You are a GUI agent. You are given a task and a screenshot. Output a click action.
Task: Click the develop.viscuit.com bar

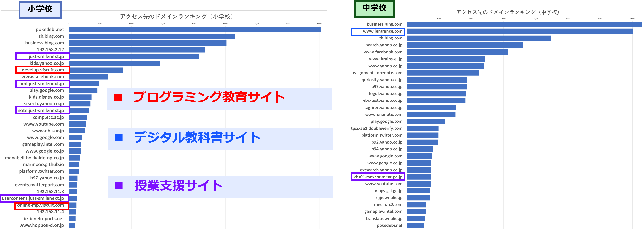[x=96, y=70]
